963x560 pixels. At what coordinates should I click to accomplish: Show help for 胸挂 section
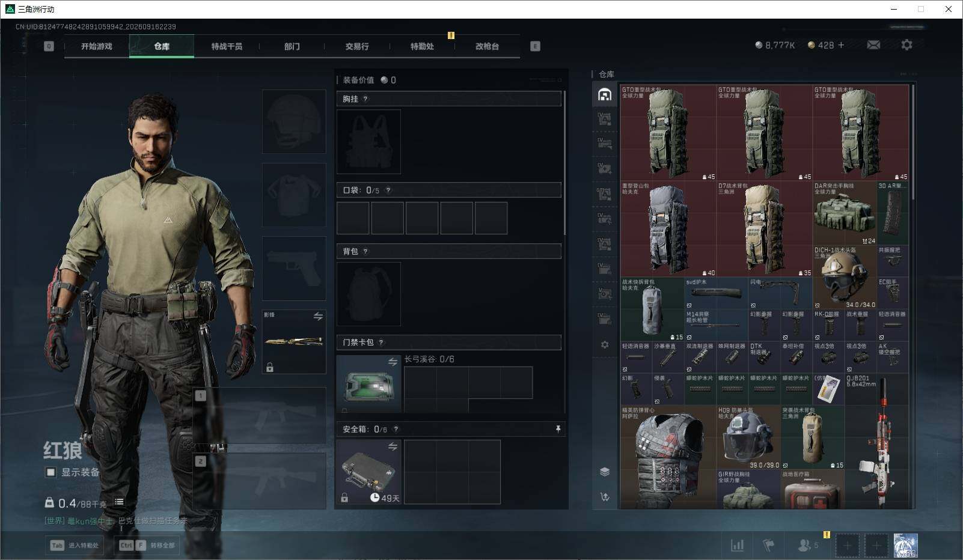click(x=365, y=99)
